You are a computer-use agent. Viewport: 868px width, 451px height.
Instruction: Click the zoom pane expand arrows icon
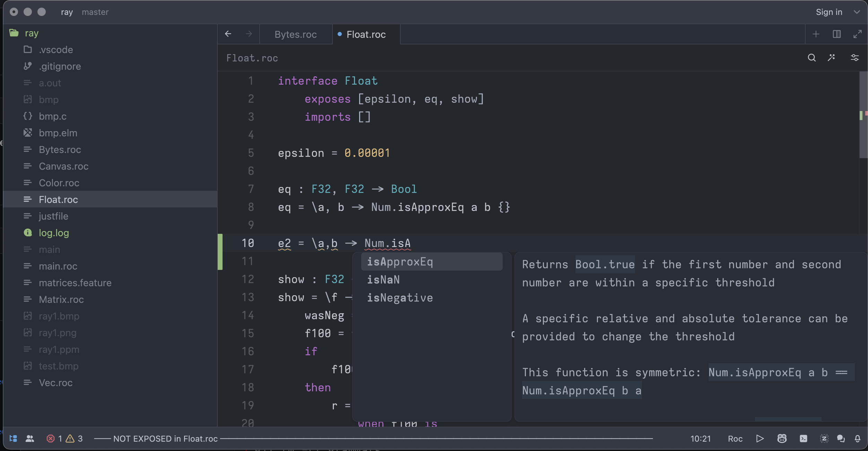tap(858, 34)
